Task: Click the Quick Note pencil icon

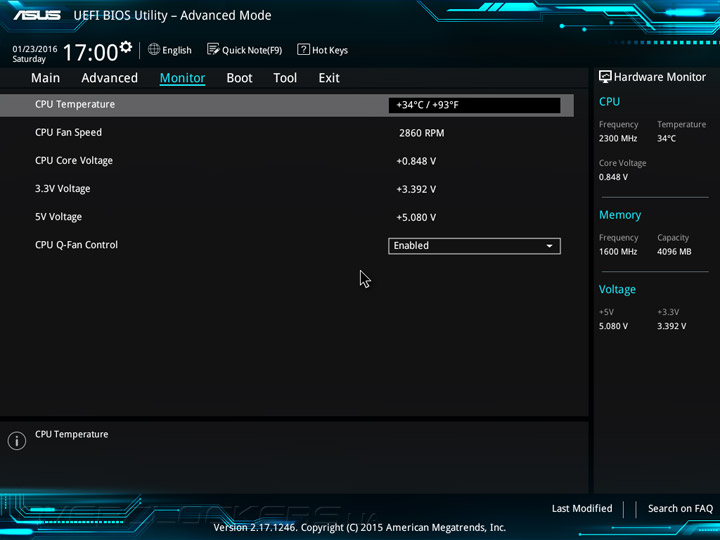Action: point(213,49)
